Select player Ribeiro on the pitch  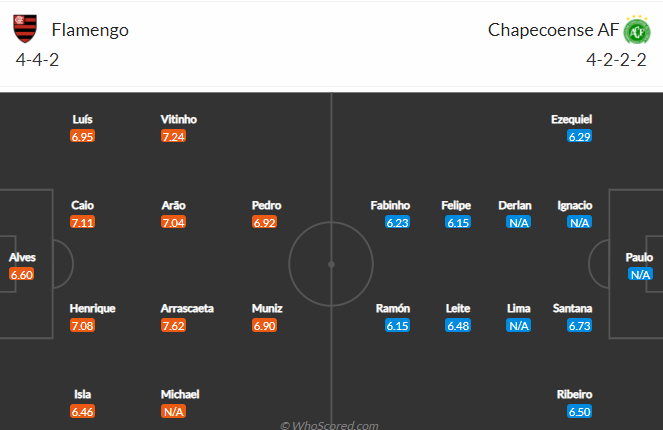tap(574, 394)
